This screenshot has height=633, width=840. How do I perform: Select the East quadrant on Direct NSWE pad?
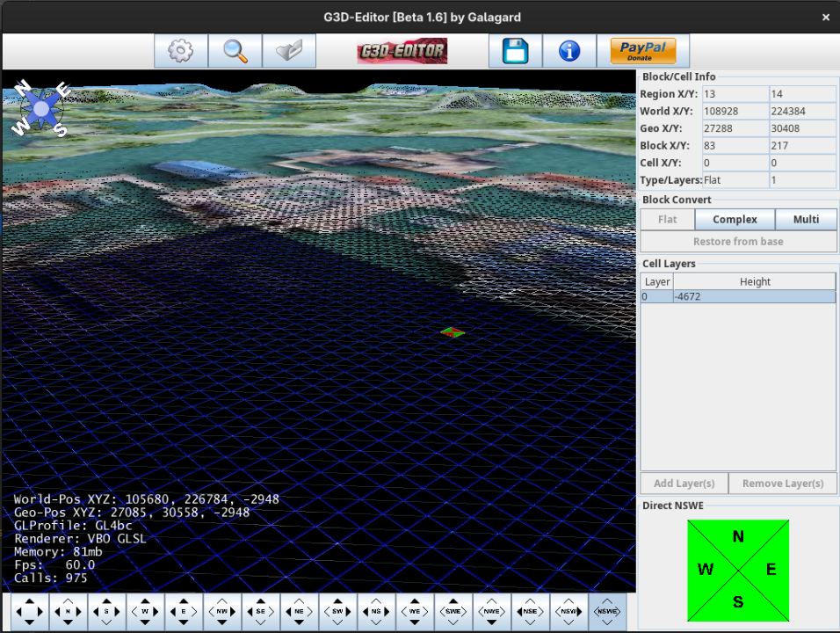771,570
